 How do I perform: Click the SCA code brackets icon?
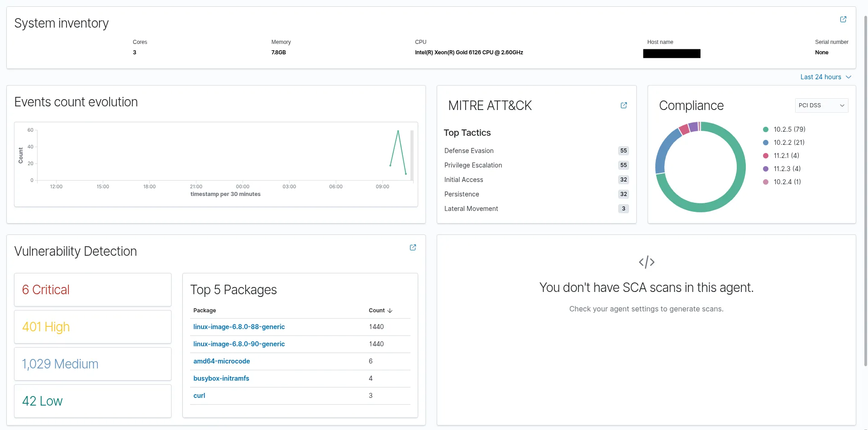[646, 262]
